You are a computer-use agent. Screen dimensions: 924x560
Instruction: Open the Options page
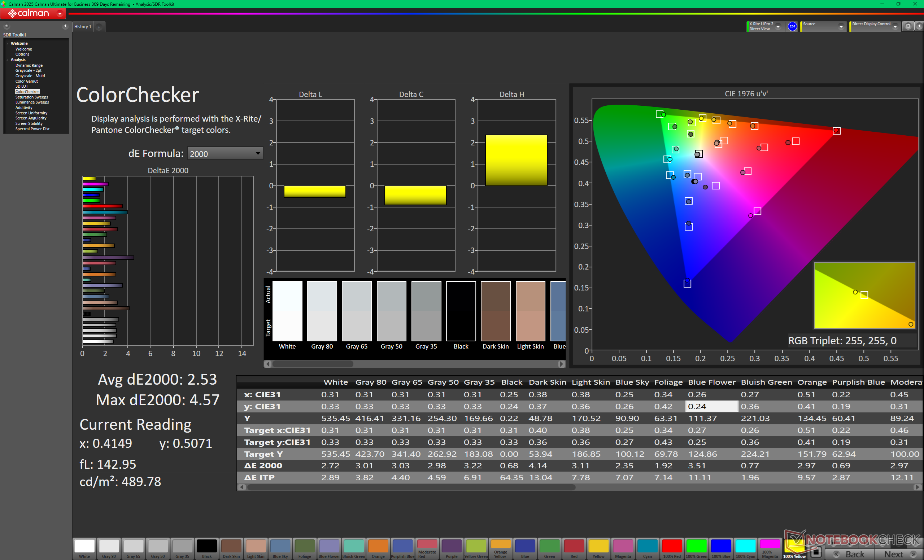point(22,54)
